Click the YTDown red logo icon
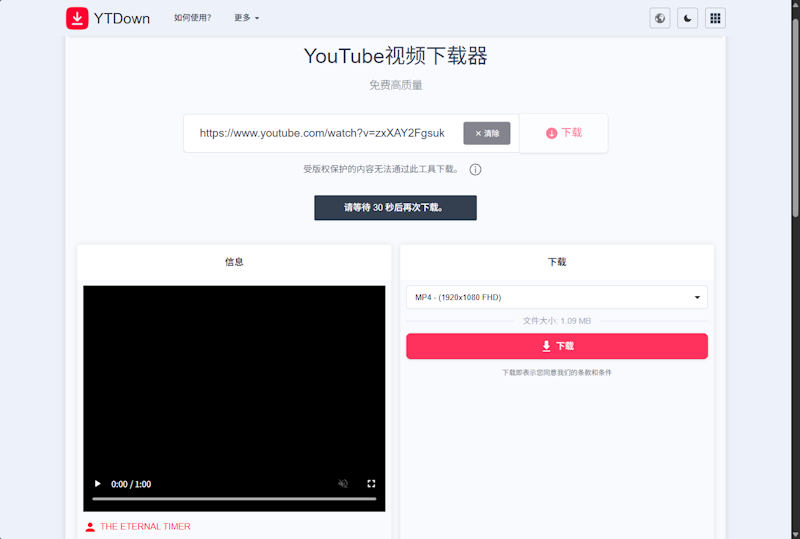This screenshot has height=539, width=800. (77, 18)
